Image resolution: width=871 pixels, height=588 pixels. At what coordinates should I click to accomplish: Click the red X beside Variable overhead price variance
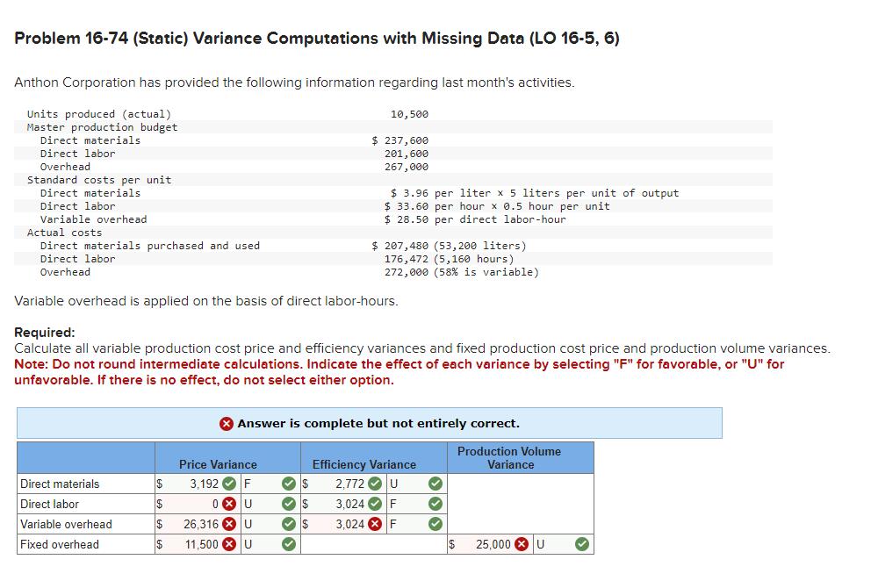[229, 524]
